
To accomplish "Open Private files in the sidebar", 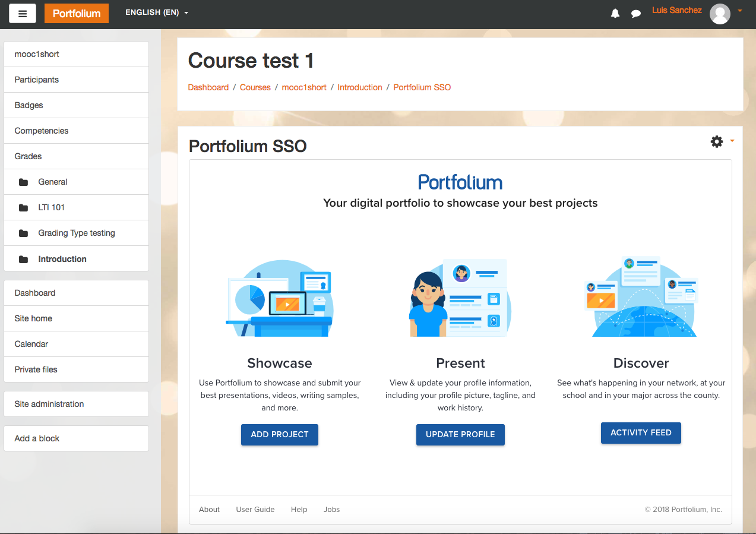I will pyautogui.click(x=76, y=369).
